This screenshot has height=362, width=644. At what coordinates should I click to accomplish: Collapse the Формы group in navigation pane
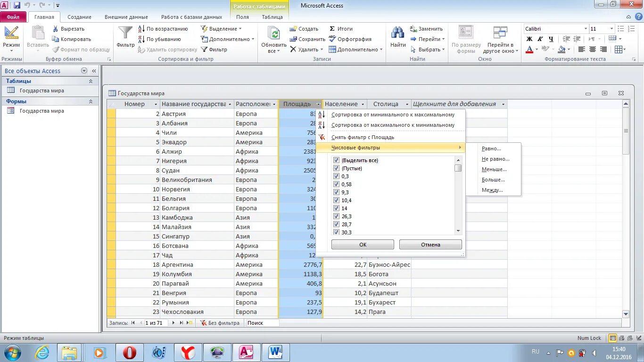91,101
